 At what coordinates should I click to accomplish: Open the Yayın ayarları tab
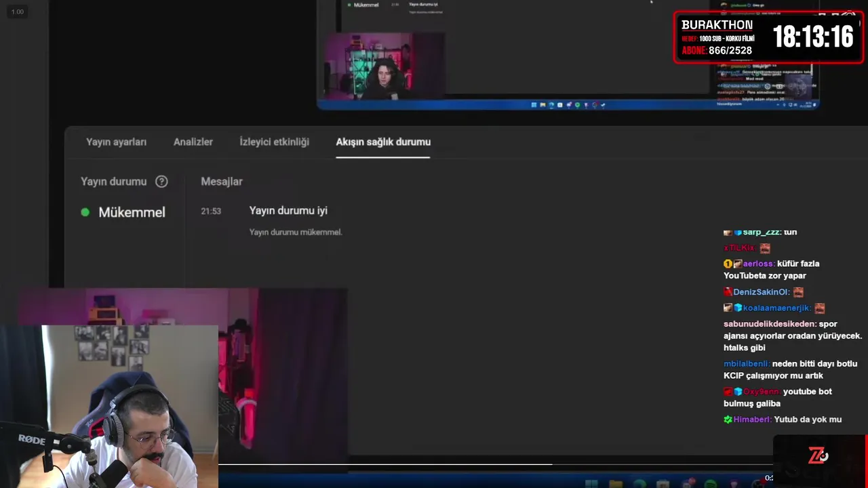coord(116,142)
